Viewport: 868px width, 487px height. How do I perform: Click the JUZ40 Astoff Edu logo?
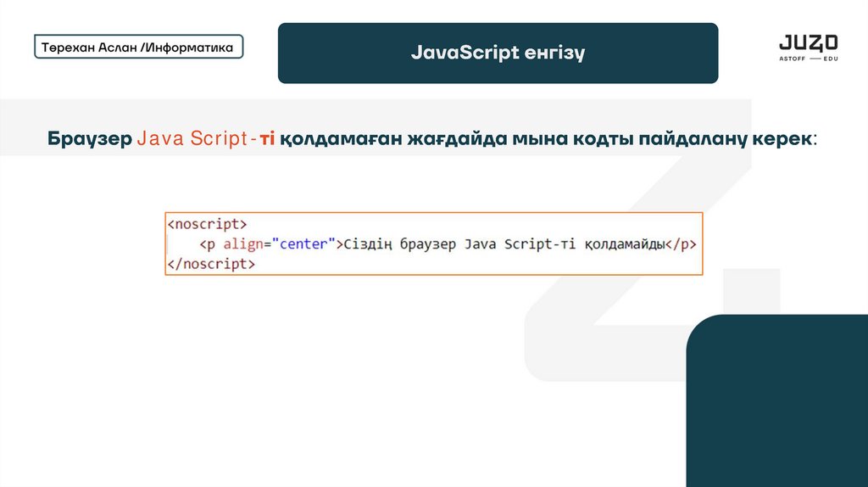pos(808,48)
